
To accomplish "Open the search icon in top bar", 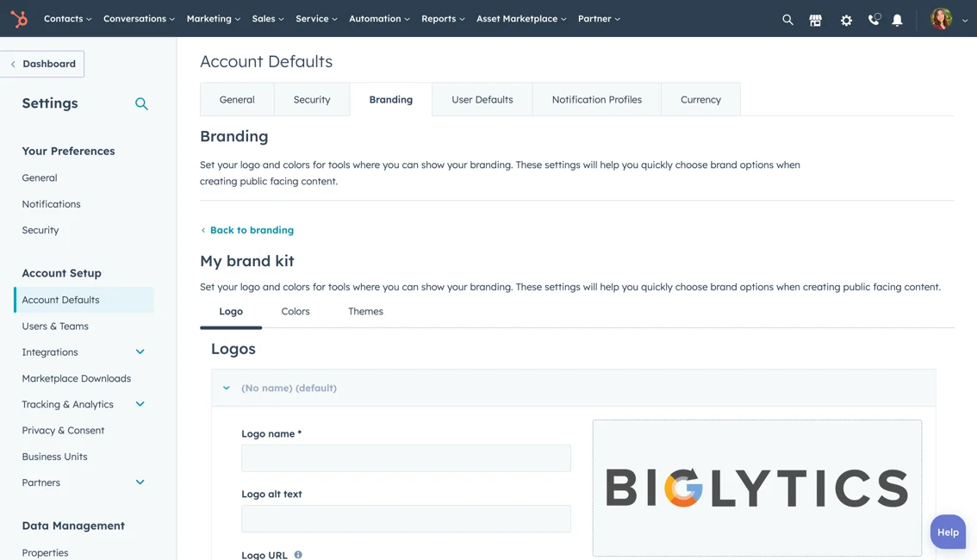I will 787,19.
